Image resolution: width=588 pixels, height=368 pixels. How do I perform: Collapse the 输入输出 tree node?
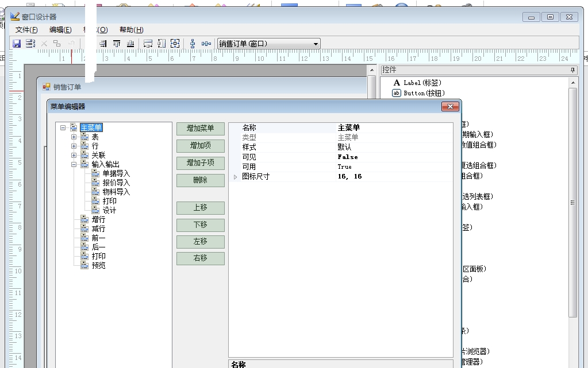pos(74,164)
